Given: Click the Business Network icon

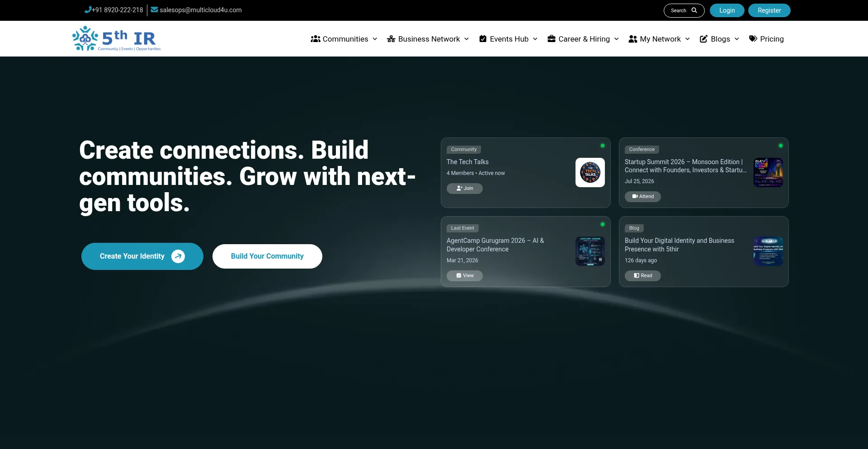Looking at the screenshot, I should [391, 39].
